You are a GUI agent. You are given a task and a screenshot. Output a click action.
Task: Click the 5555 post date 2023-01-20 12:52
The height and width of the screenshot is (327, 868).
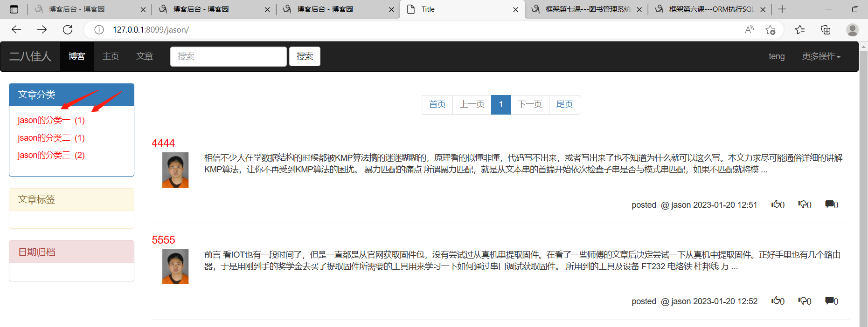coord(725,301)
